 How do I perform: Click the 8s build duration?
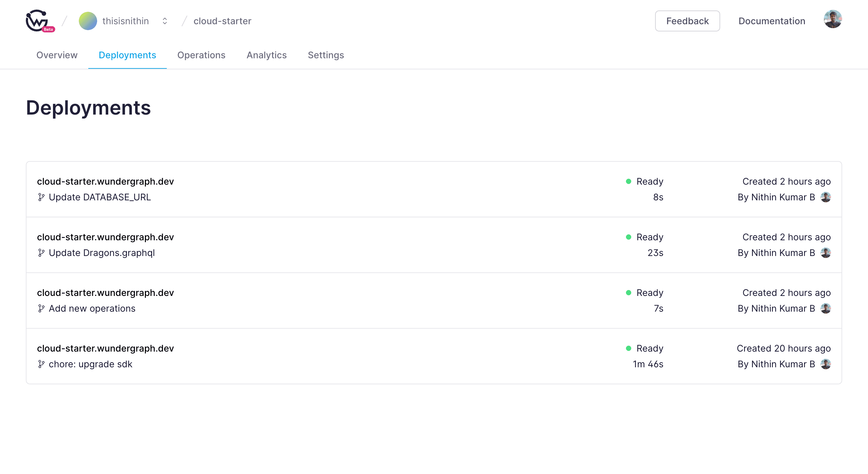(658, 197)
